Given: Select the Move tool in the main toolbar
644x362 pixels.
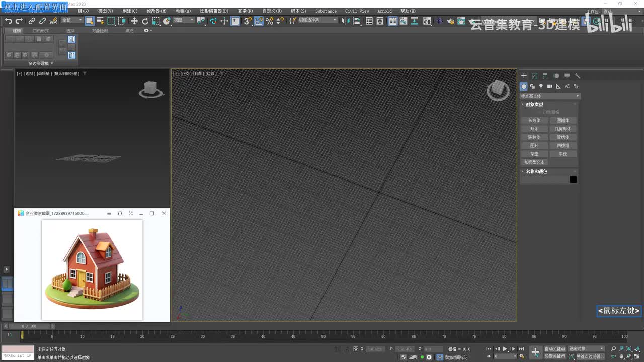Looking at the screenshot, I should pyautogui.click(x=134, y=21).
